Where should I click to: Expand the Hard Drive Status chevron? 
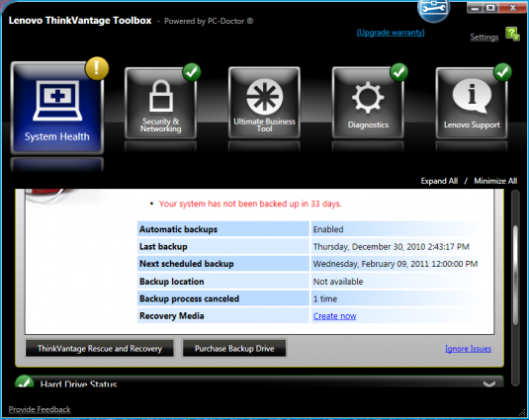pyautogui.click(x=489, y=383)
